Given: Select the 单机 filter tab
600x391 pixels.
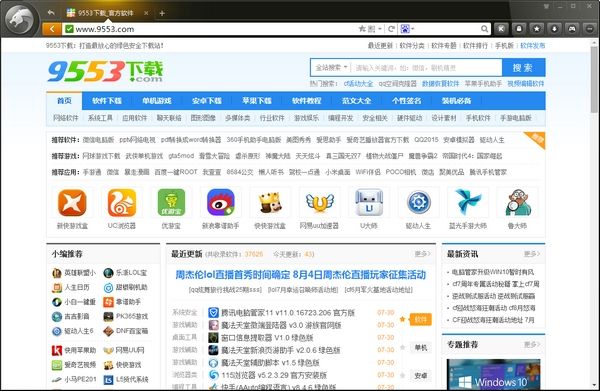Looking at the screenshot, I should tap(421, 347).
